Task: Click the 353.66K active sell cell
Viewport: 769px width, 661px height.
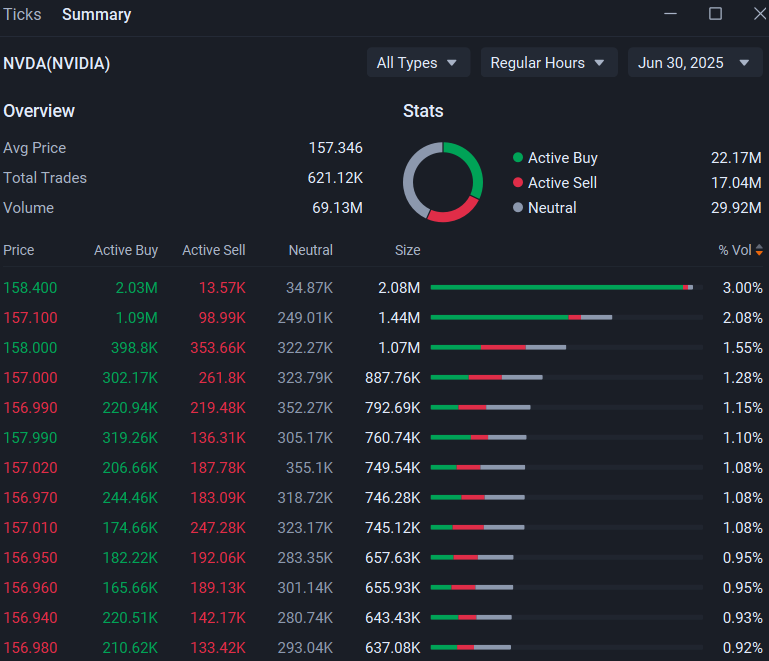Action: pyautogui.click(x=218, y=348)
